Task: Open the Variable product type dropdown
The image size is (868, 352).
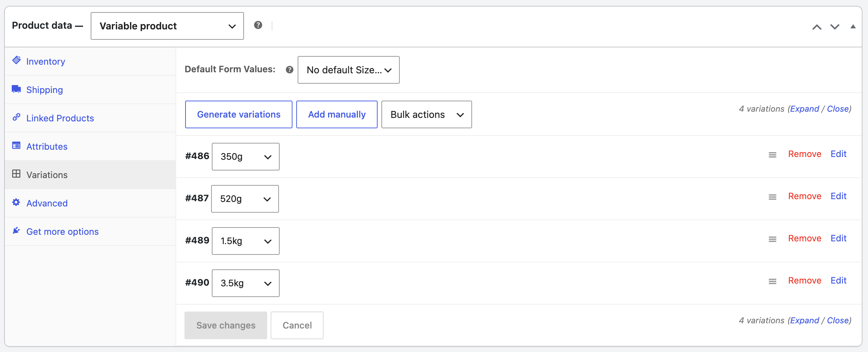Action: point(167,26)
